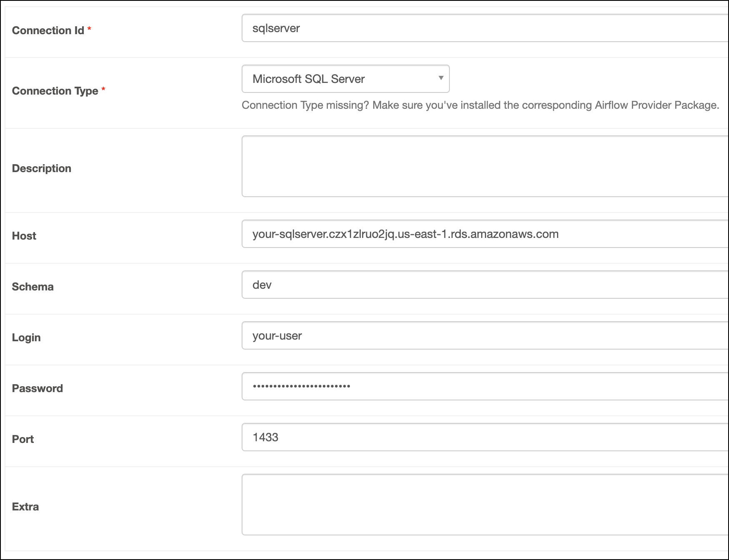Click the Connection Id label

click(x=48, y=30)
